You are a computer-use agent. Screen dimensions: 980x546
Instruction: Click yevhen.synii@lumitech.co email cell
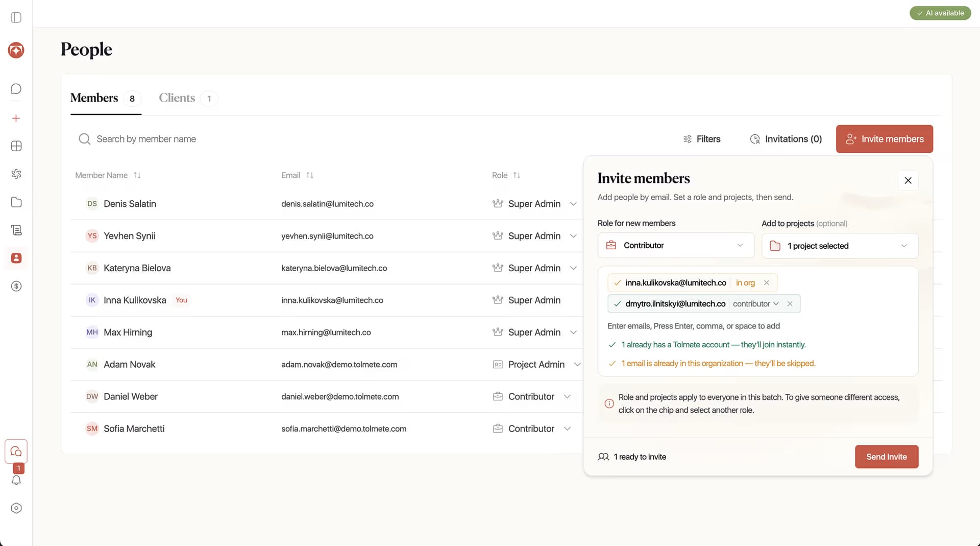click(327, 236)
